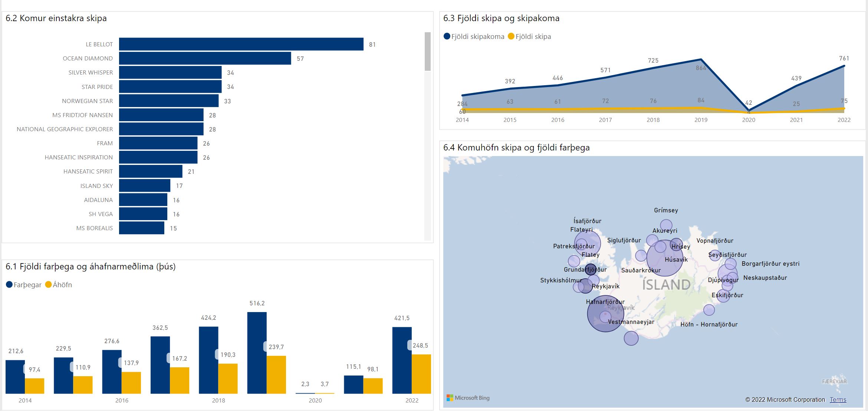Click the Fjöldi skipakoma legend dot
868x411 pixels.
tap(447, 36)
